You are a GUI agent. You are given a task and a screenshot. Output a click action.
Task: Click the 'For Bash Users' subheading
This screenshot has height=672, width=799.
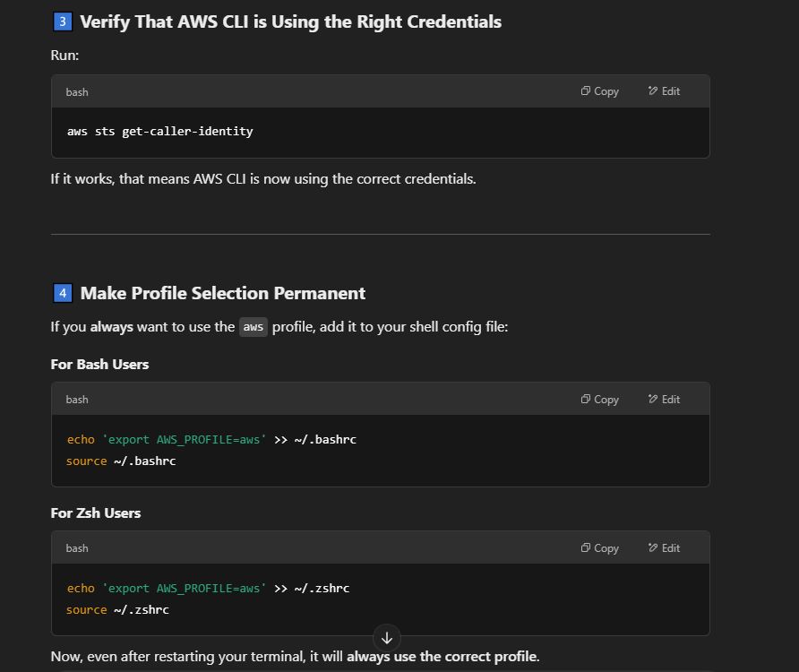tap(100, 365)
